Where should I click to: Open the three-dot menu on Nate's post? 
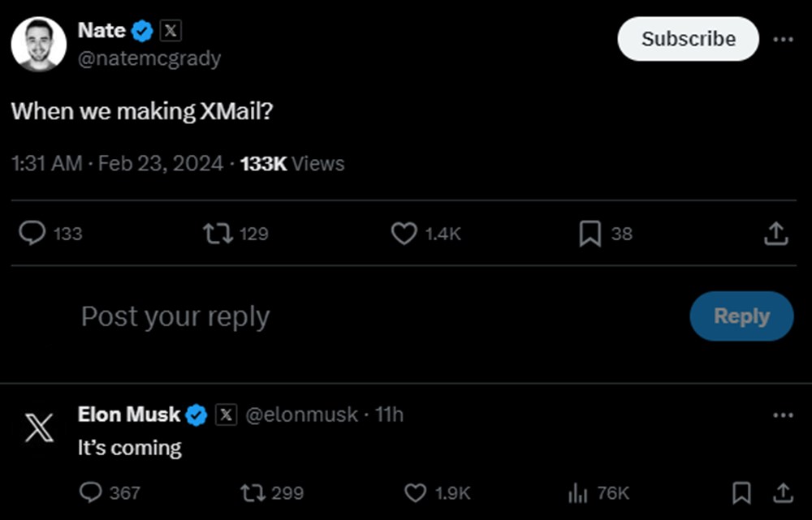point(783,40)
